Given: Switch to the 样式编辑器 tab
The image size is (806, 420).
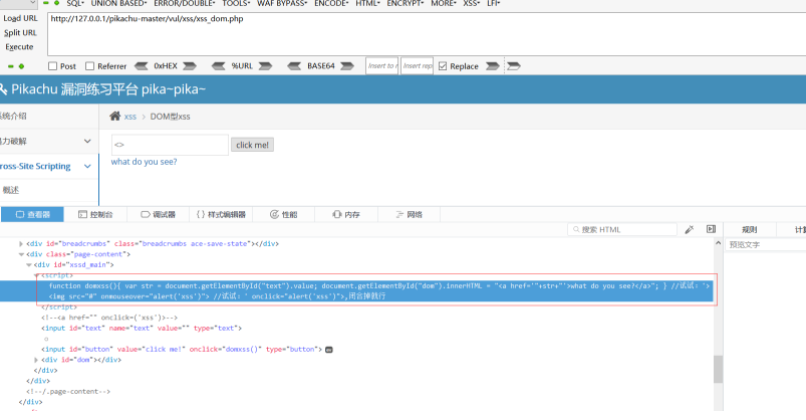Looking at the screenshot, I should pyautogui.click(x=221, y=214).
